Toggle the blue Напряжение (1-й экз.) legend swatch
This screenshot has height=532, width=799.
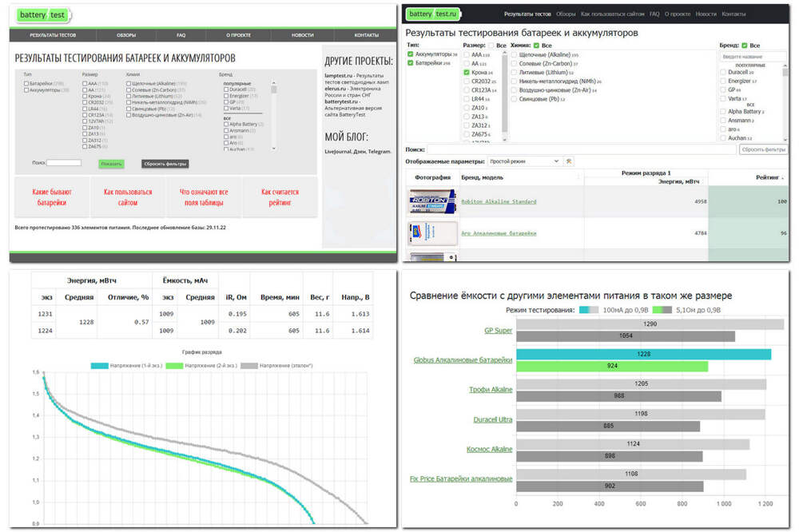(x=99, y=365)
